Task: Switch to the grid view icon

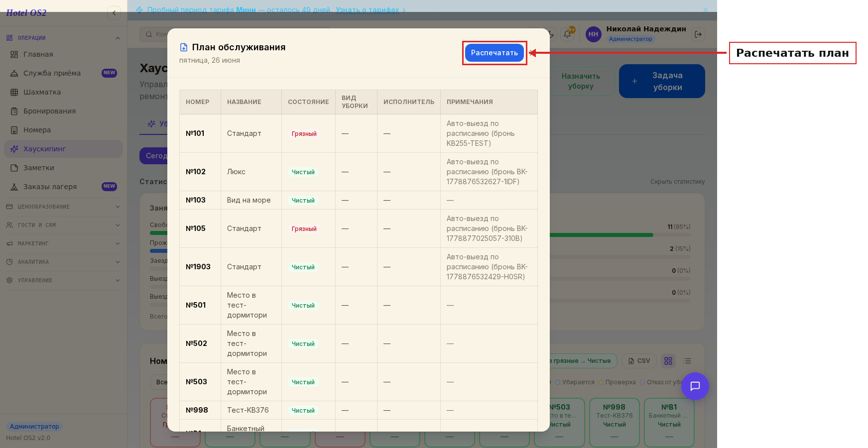Action: click(668, 361)
